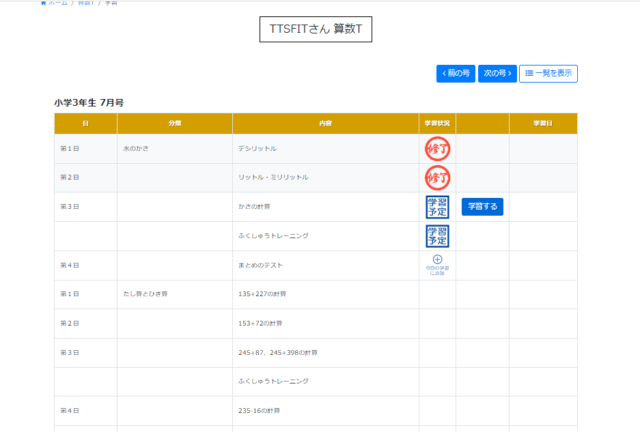
Task: Click the 学習日 column header
Action: [x=543, y=123]
